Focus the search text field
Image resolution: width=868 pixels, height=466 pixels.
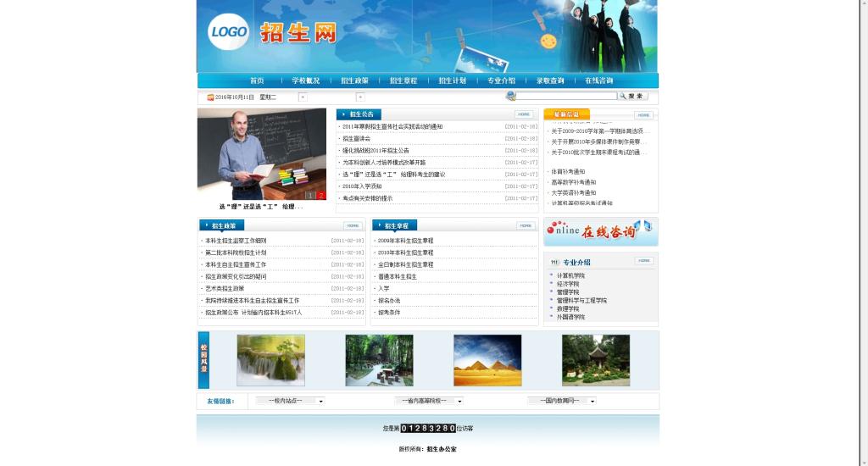point(566,97)
